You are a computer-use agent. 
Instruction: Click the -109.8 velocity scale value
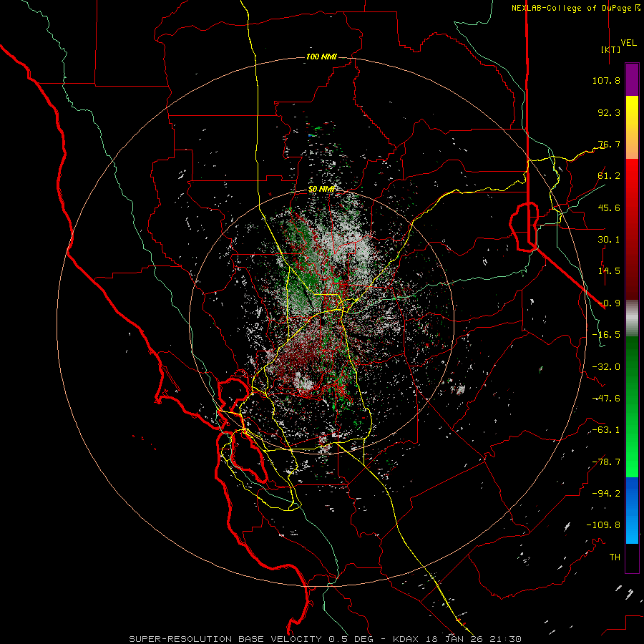point(603,525)
